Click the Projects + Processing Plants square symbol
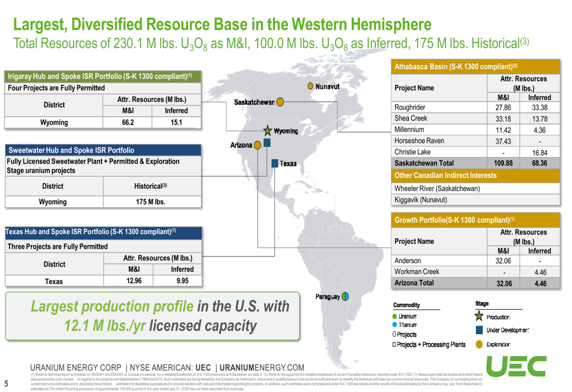Image resolution: width=572 pixels, height=392 pixels. [394, 344]
